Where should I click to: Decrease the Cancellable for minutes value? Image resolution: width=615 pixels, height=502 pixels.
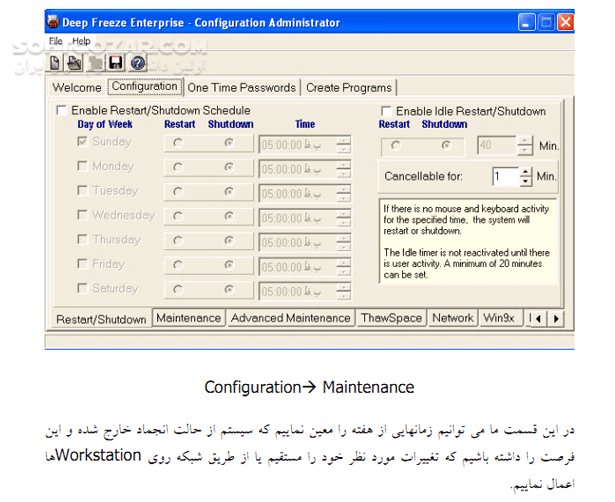(526, 182)
